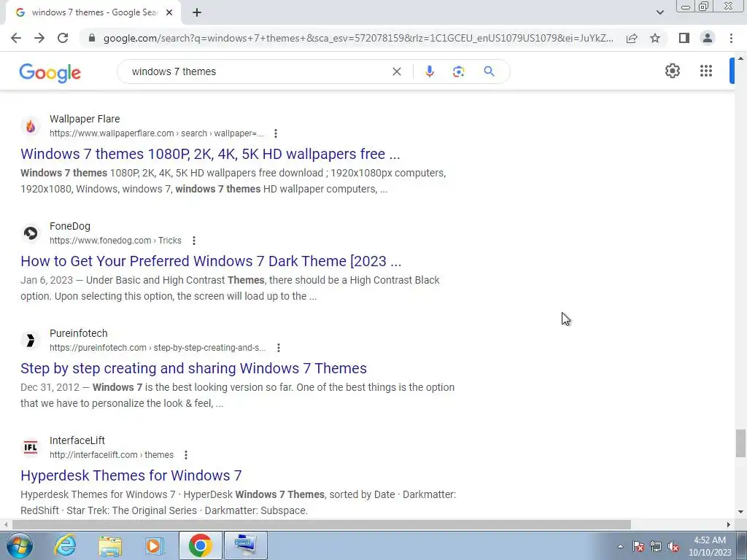This screenshot has width=747, height=560.
Task: Click the Pureinfotech favicon
Action: (x=31, y=340)
